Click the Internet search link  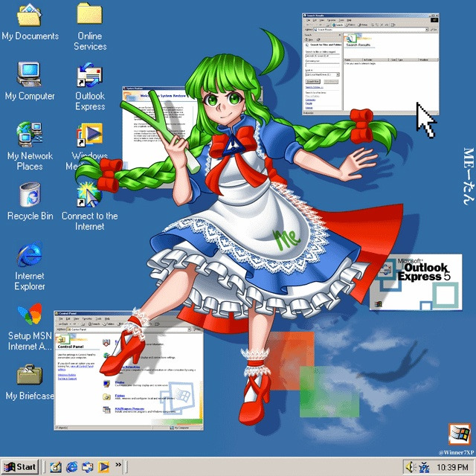click(309, 108)
